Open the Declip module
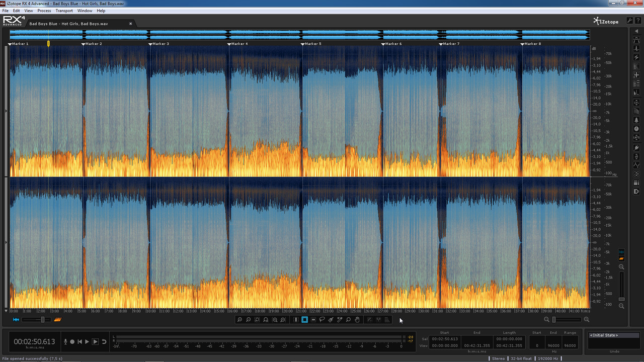 coord(636,40)
